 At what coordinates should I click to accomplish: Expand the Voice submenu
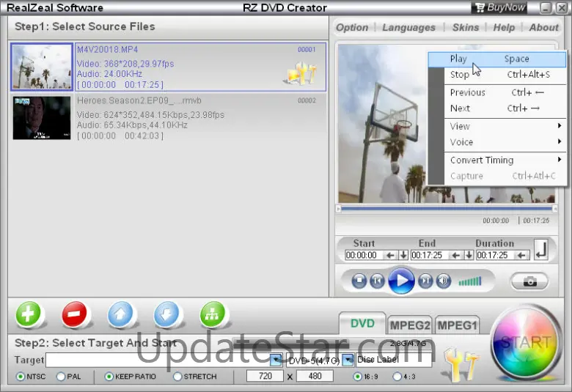505,142
